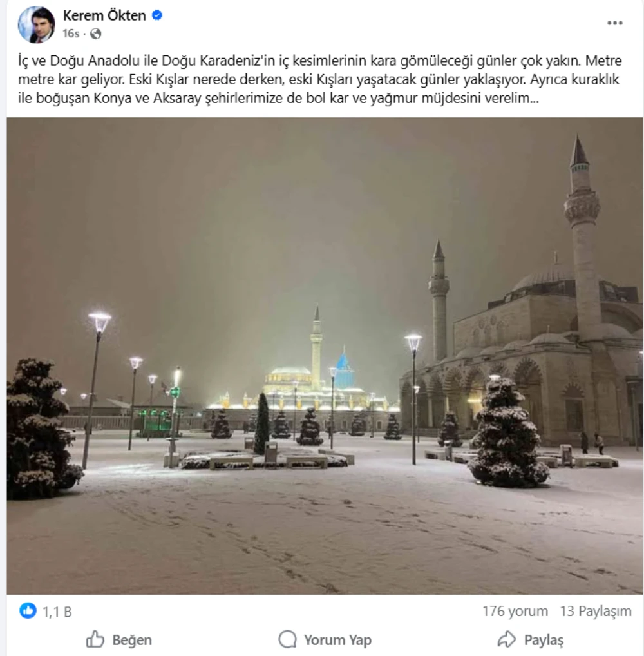Viewport: 644px width, 656px height.
Task: Click the tall right minaret in photo
Action: point(582,235)
